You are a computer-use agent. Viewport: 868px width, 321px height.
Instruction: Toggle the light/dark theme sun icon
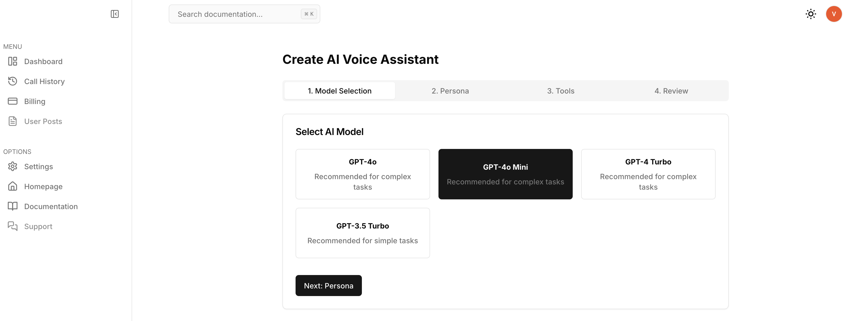[810, 14]
